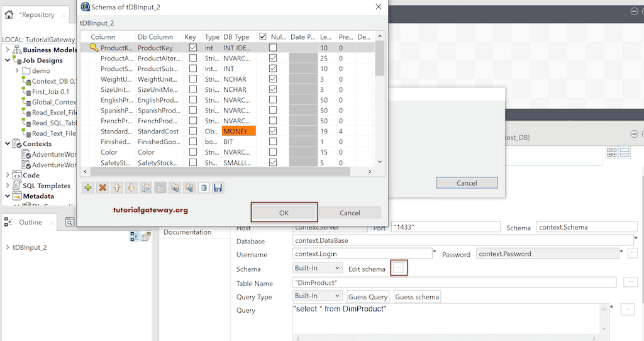The width and height of the screenshot is (644, 341).
Task: Confirm the schema with OK
Action: (x=284, y=213)
